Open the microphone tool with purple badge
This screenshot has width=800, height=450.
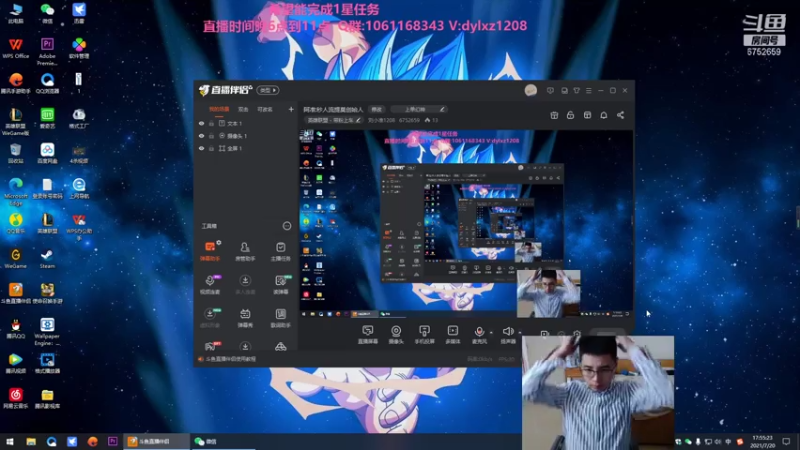[210, 285]
